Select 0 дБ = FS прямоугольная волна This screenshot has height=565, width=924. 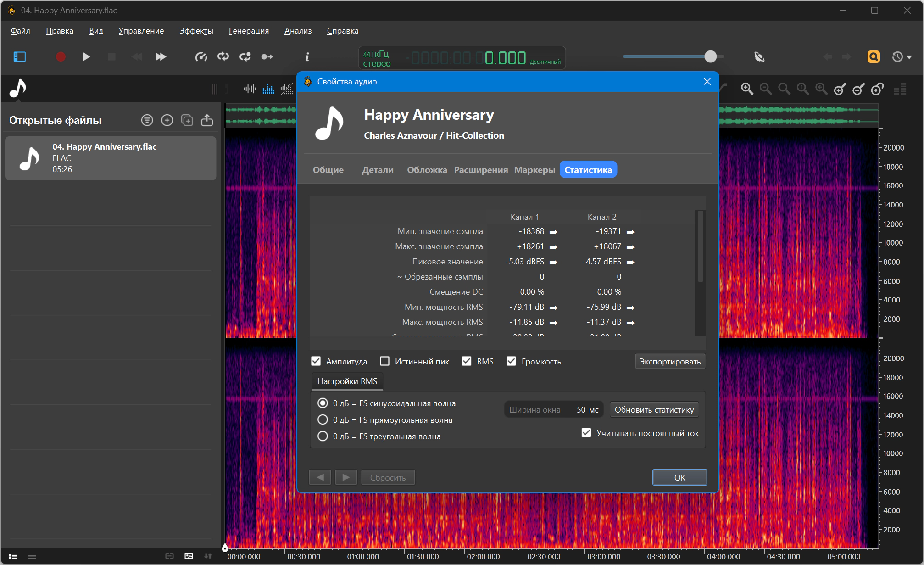click(x=323, y=420)
